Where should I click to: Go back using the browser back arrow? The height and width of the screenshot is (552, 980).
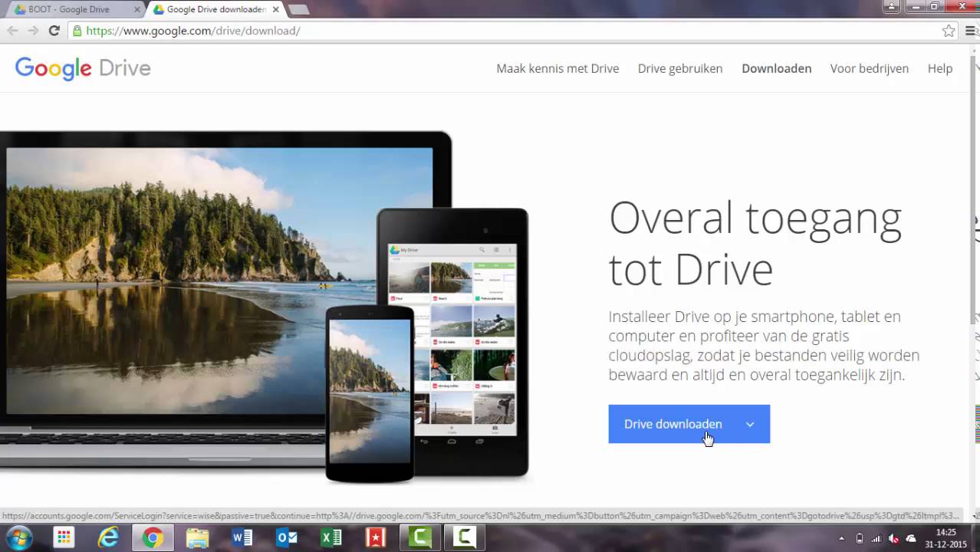12,31
